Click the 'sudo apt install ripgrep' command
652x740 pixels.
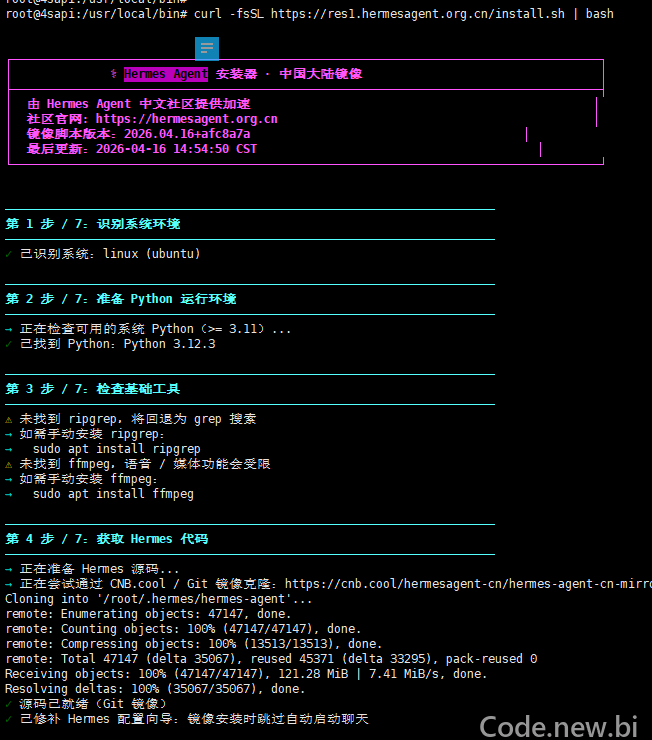[x=117, y=449]
